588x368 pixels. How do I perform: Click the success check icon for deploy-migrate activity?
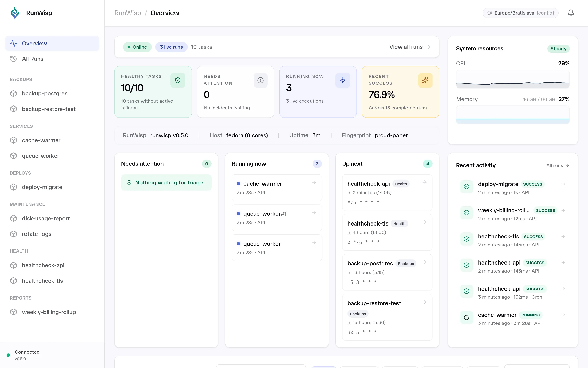click(467, 187)
